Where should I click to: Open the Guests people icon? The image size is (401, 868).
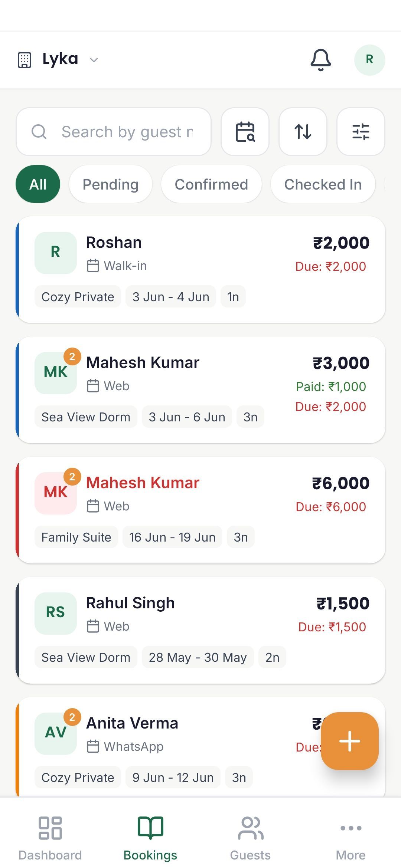[251, 828]
